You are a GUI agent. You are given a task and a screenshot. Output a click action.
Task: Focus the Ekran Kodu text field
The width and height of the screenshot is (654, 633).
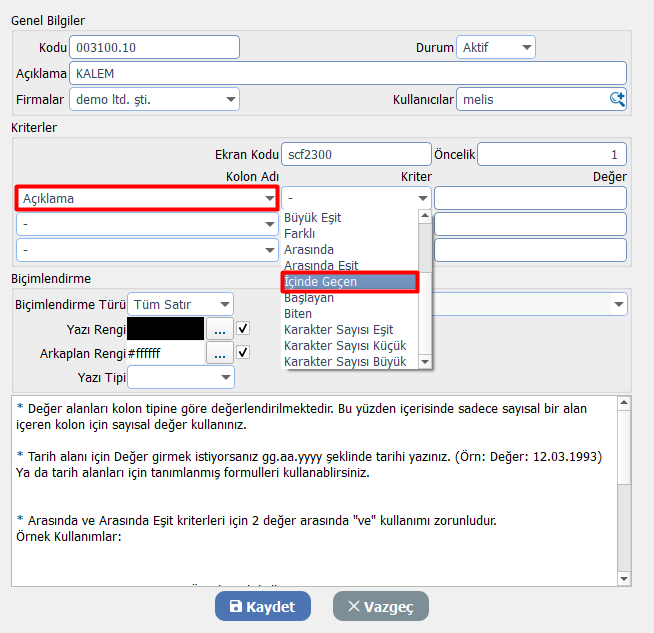coord(355,154)
